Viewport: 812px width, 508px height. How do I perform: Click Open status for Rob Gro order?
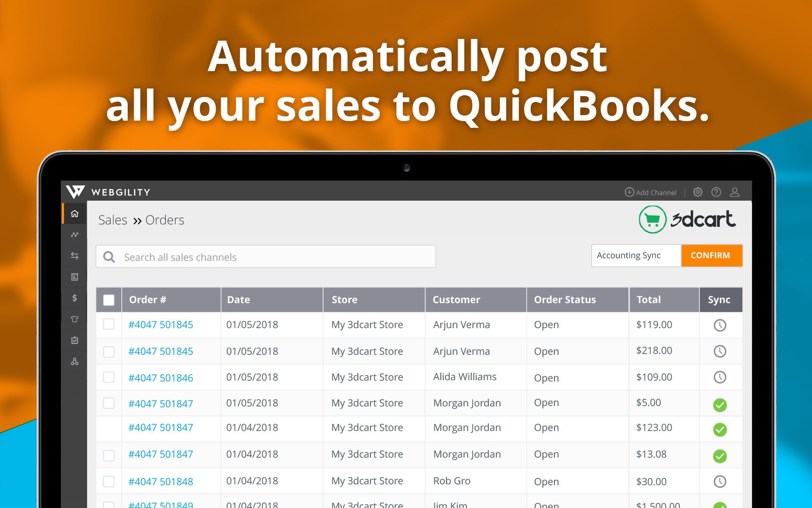546,482
